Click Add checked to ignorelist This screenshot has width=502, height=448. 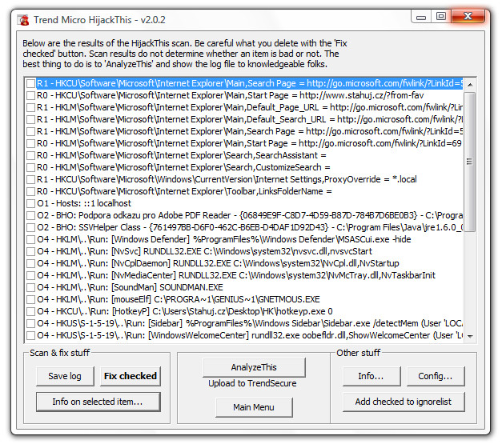point(404,402)
